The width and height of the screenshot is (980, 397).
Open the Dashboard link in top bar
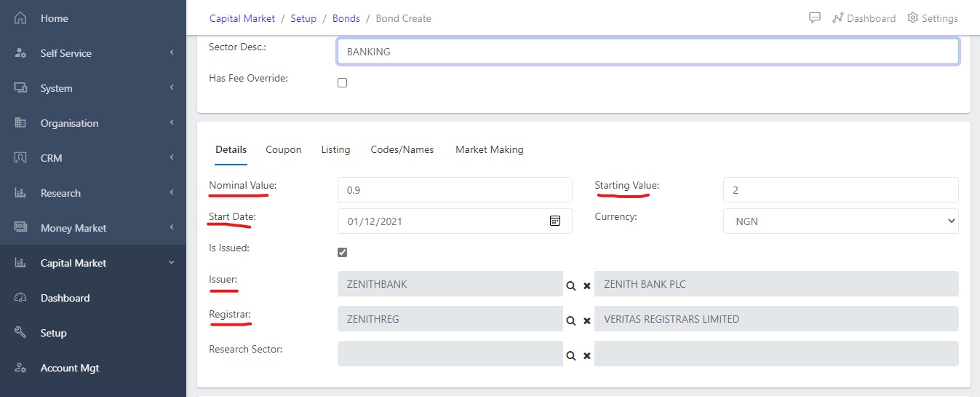point(864,18)
